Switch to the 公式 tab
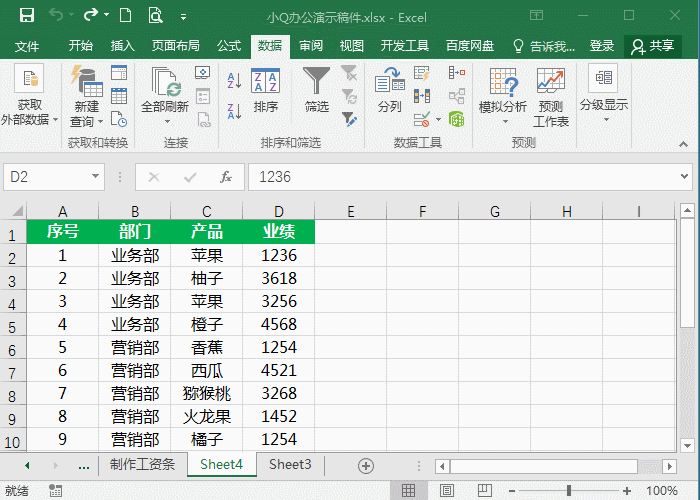 point(229,46)
